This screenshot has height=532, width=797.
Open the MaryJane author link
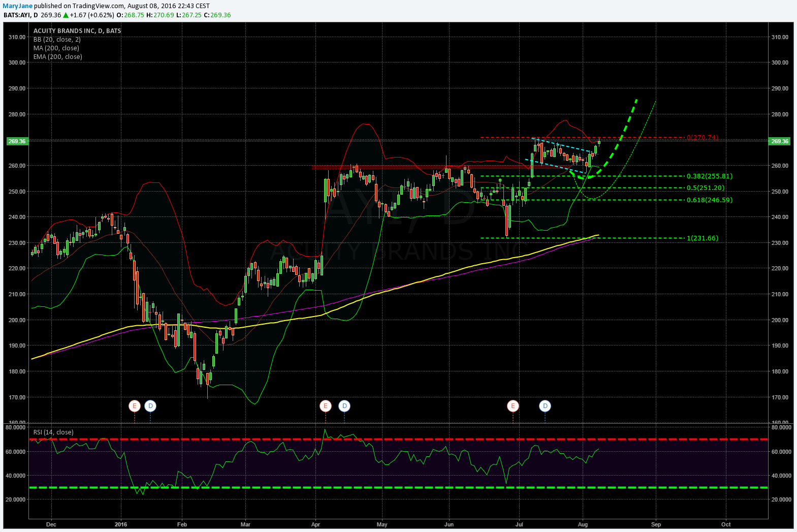coord(18,6)
